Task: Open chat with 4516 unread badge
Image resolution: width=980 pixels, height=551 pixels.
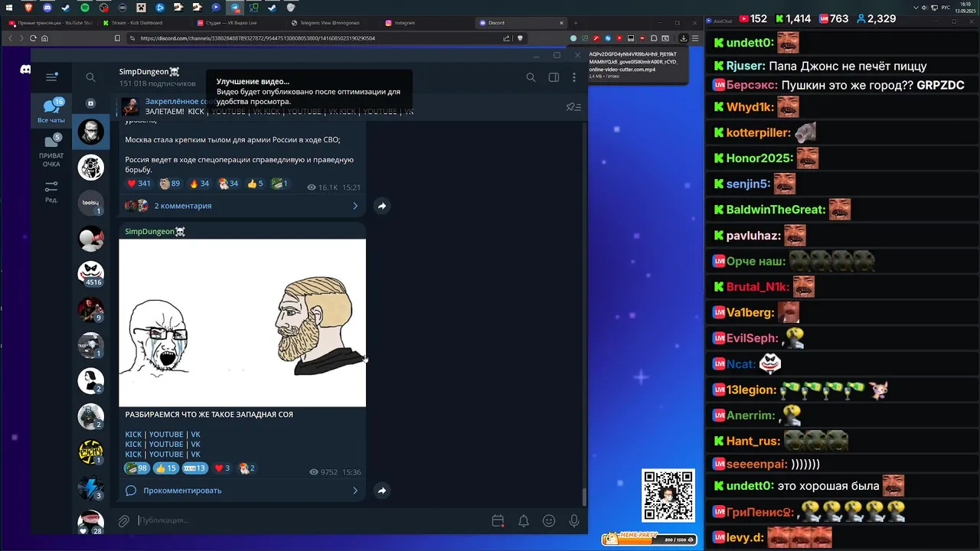Action: [x=90, y=273]
